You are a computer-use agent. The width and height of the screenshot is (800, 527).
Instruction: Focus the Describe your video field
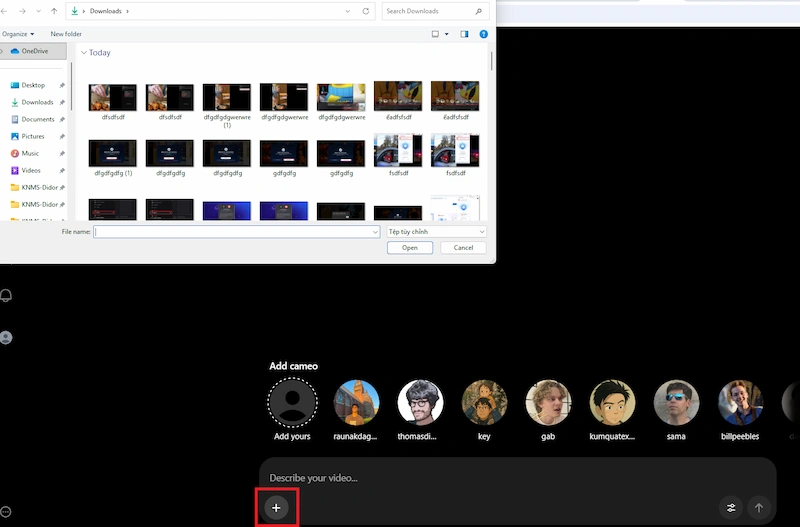pos(500,478)
